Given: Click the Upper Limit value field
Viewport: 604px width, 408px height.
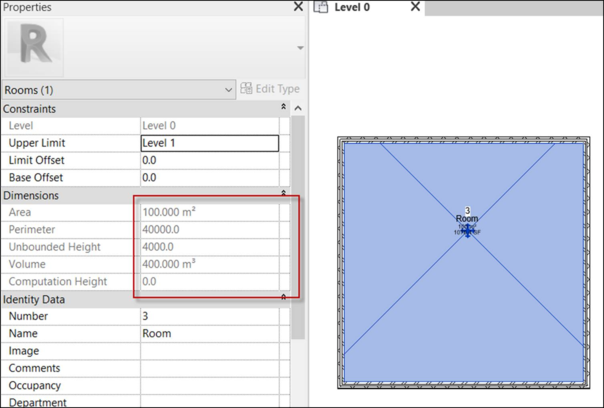Looking at the screenshot, I should pyautogui.click(x=209, y=143).
